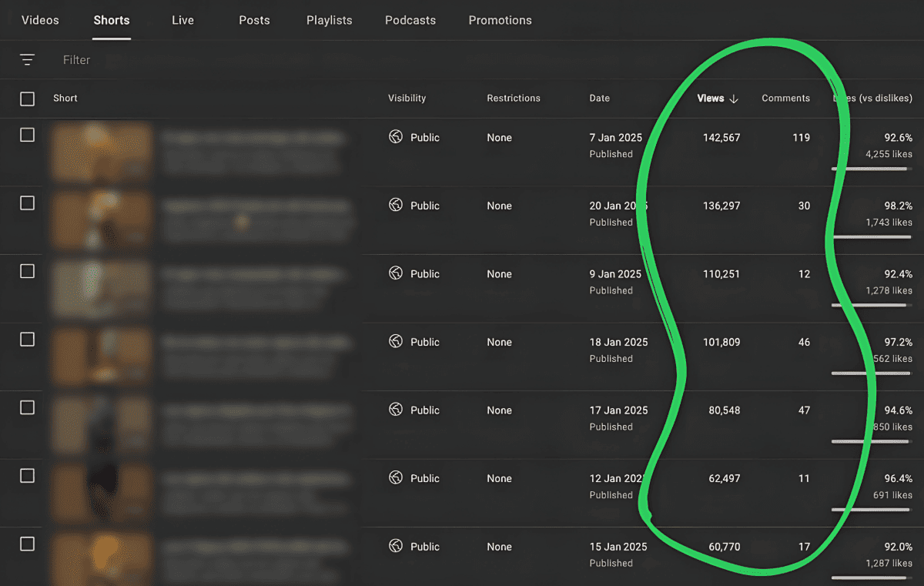The height and width of the screenshot is (586, 924).
Task: Click the globe icon on the 110,251 views row
Action: [396, 273]
